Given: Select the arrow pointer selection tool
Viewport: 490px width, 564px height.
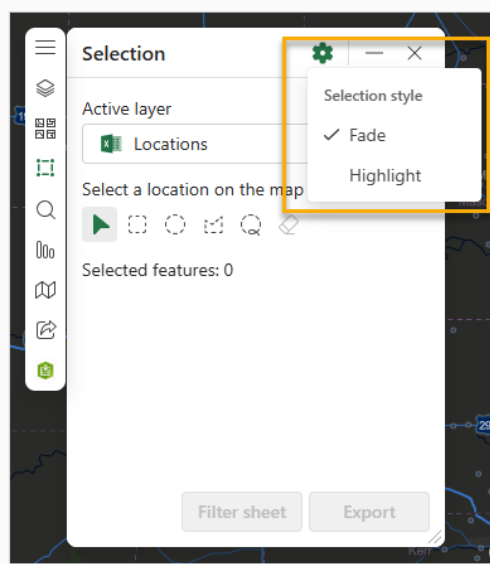Looking at the screenshot, I should pyautogui.click(x=100, y=224).
